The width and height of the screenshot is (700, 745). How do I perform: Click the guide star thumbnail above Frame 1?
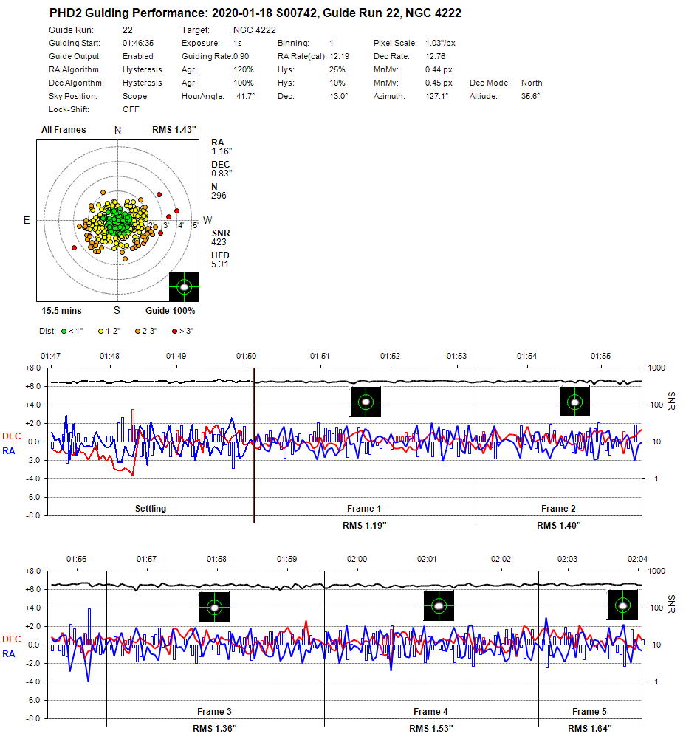pyautogui.click(x=366, y=402)
